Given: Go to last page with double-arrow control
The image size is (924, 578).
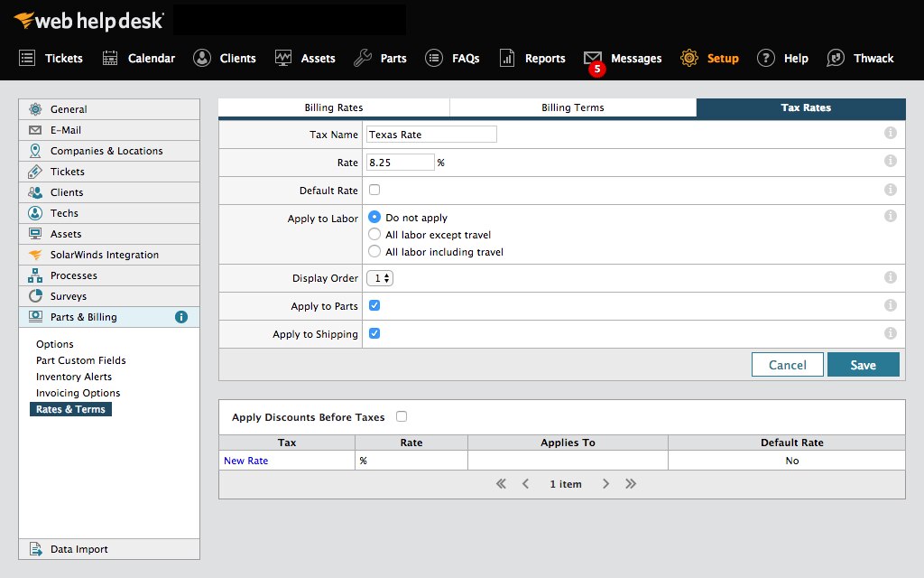Looking at the screenshot, I should (x=630, y=484).
